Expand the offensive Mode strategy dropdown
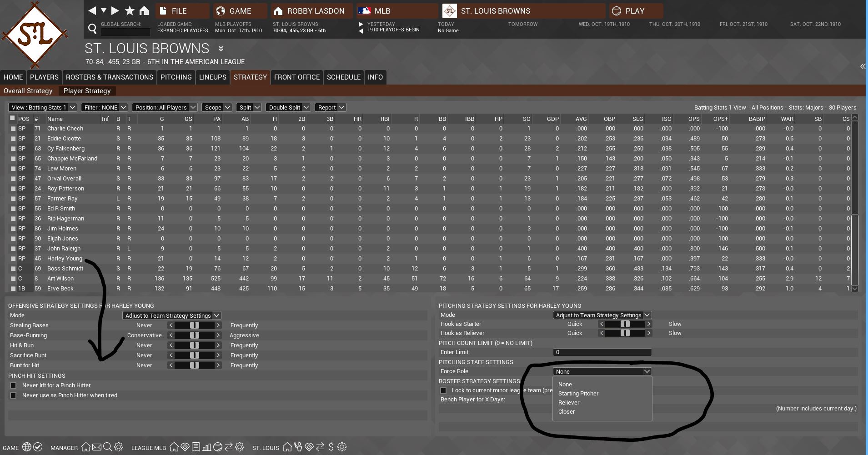This screenshot has height=455, width=868. (172, 315)
